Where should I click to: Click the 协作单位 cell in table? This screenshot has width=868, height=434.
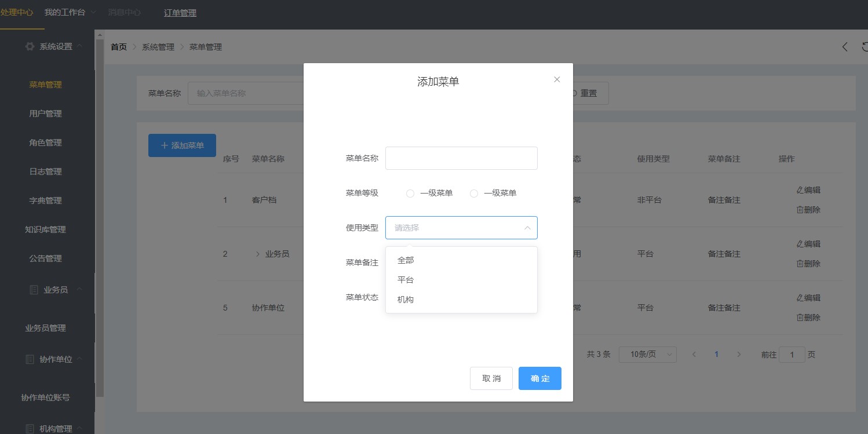tap(268, 308)
